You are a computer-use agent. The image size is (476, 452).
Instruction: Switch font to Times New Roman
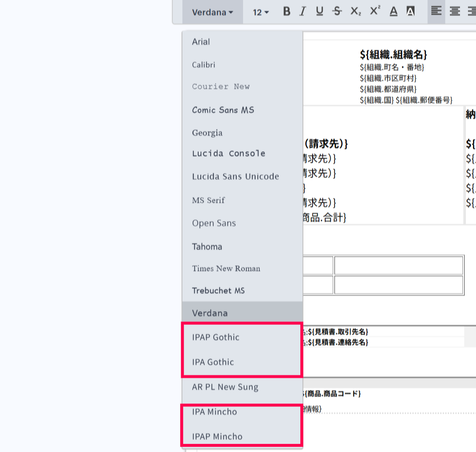coord(226,269)
